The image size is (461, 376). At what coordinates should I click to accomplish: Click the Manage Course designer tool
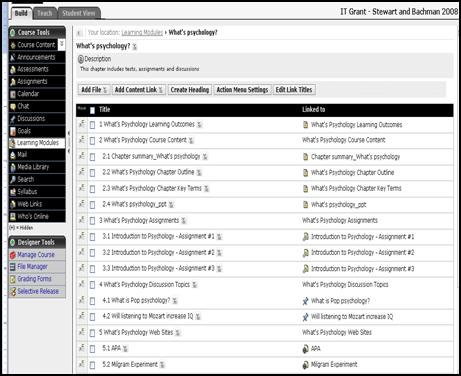(x=36, y=255)
